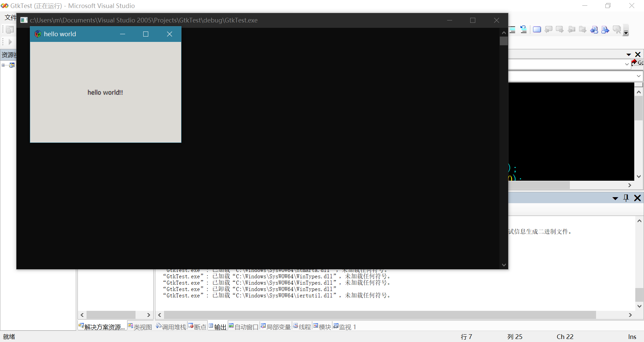Open the output panel window position dropdown arrow
Image resolution: width=644 pixels, height=342 pixels.
click(x=615, y=198)
